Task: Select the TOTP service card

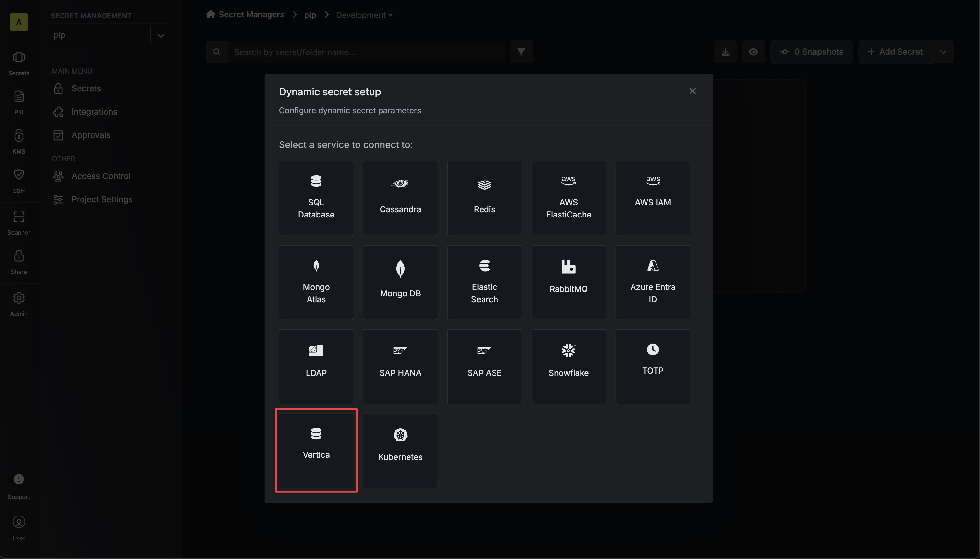Action: pos(652,366)
